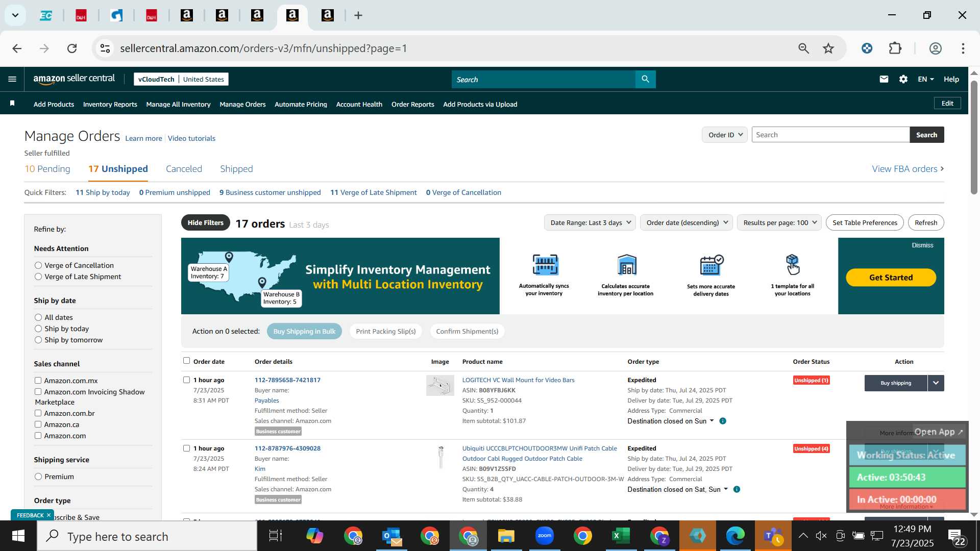Click the bookmark flag icon in the favorites bar
The width and height of the screenshot is (980, 551).
(x=12, y=104)
